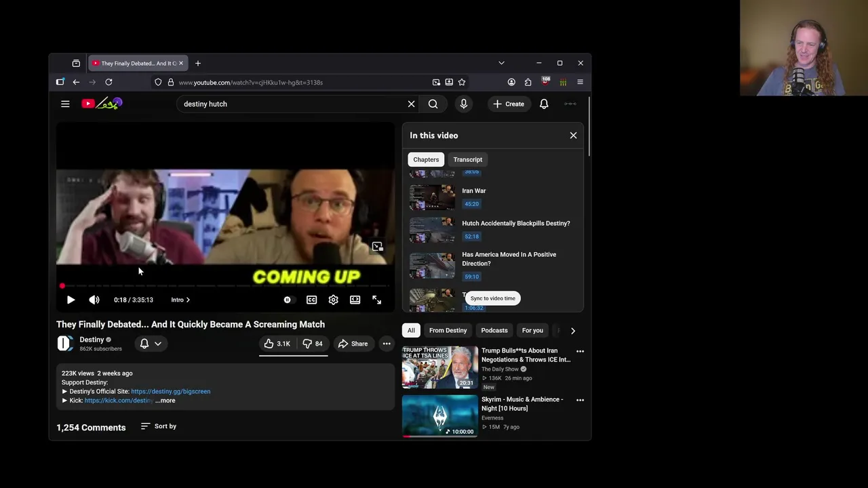Switch to theater mode

(x=355, y=300)
